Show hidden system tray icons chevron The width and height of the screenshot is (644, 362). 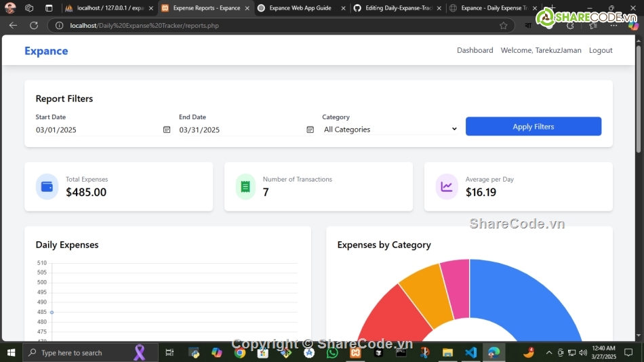click(x=549, y=353)
